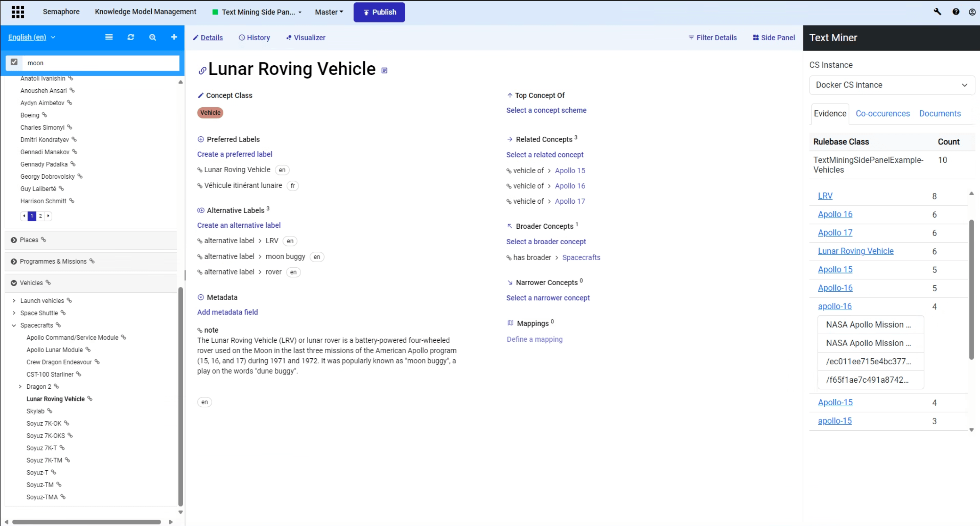Image resolution: width=980 pixels, height=526 pixels.
Task: Switch to the Co-occurences tab
Action: pyautogui.click(x=882, y=113)
